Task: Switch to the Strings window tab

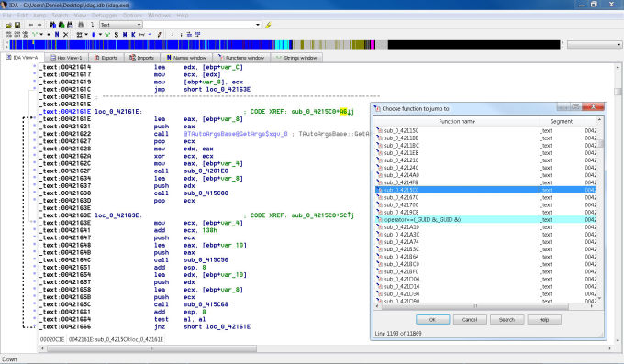Action: pos(296,58)
